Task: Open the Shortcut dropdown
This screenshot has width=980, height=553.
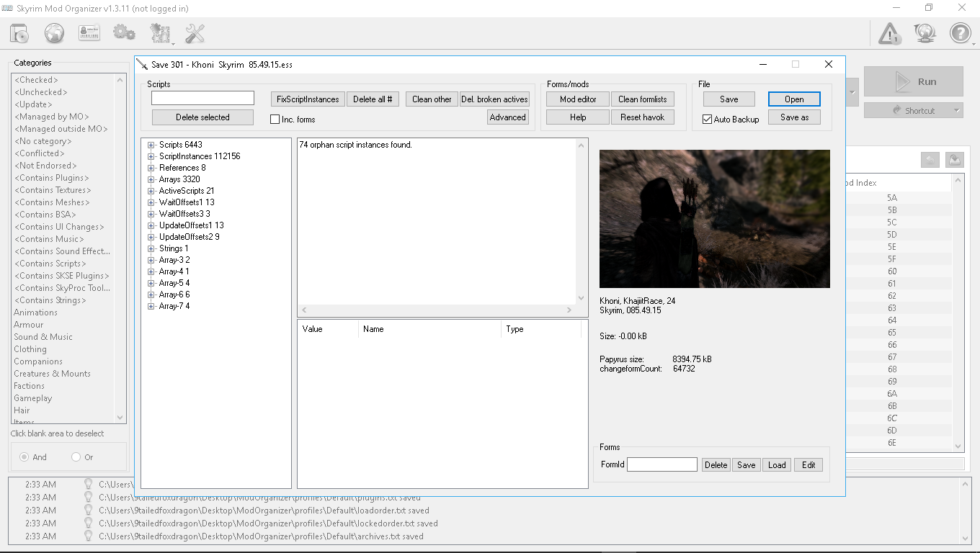Action: click(x=914, y=109)
